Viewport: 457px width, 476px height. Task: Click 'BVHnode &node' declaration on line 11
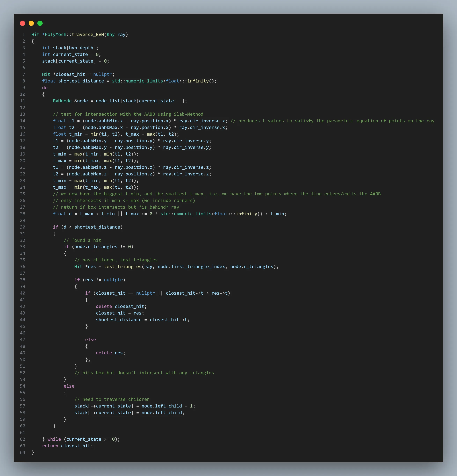tap(70, 101)
